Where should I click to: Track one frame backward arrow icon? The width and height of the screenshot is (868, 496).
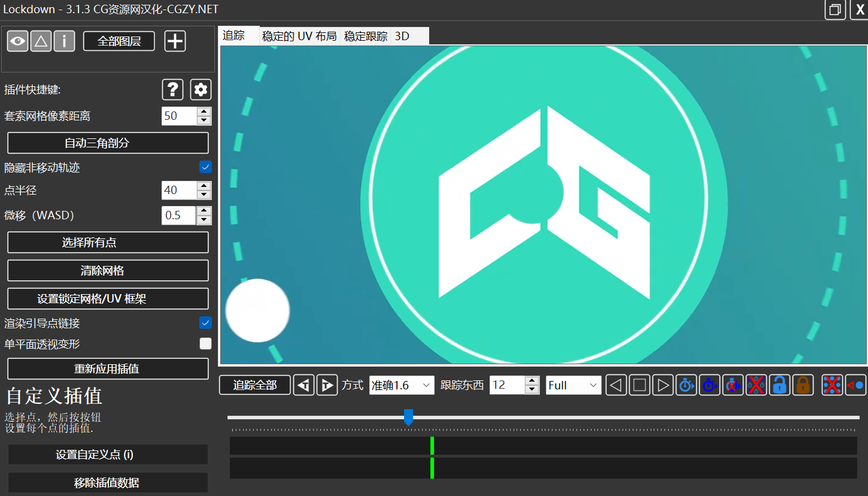point(304,385)
